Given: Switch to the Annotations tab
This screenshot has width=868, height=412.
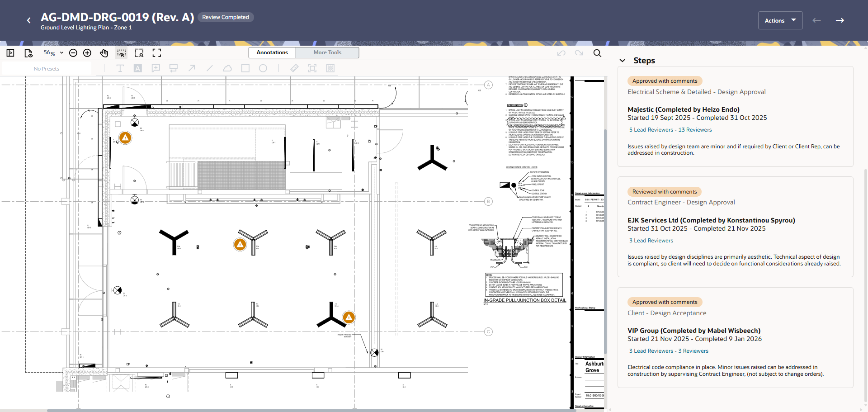Looking at the screenshot, I should [x=272, y=52].
